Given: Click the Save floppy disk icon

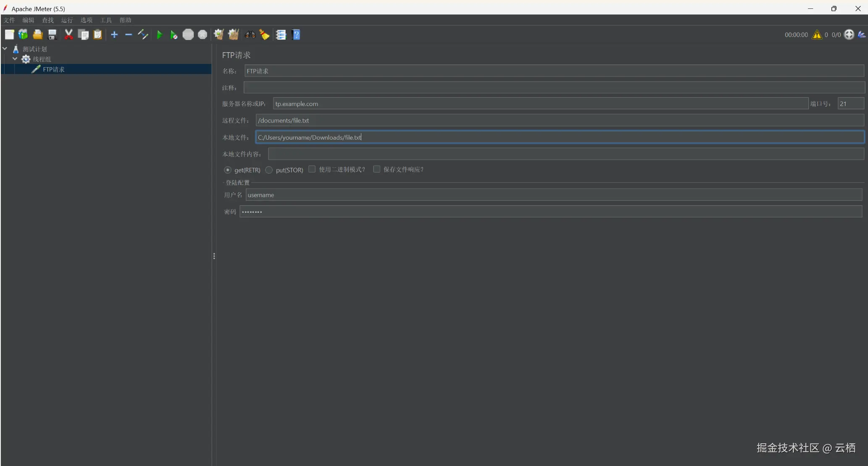Looking at the screenshot, I should tap(53, 35).
